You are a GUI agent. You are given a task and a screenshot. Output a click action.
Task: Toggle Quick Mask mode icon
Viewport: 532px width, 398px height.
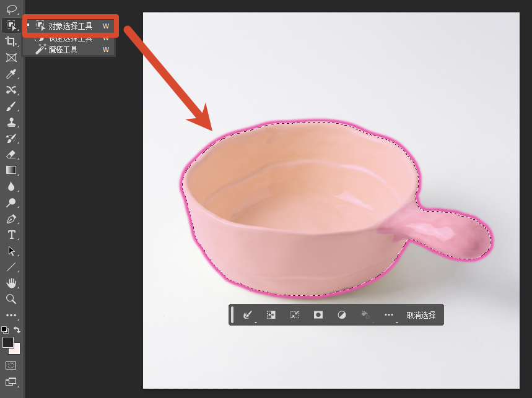(x=11, y=365)
